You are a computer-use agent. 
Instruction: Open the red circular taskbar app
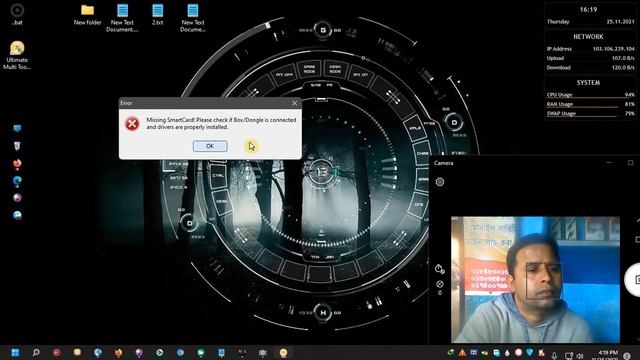pyautogui.click(x=56, y=352)
